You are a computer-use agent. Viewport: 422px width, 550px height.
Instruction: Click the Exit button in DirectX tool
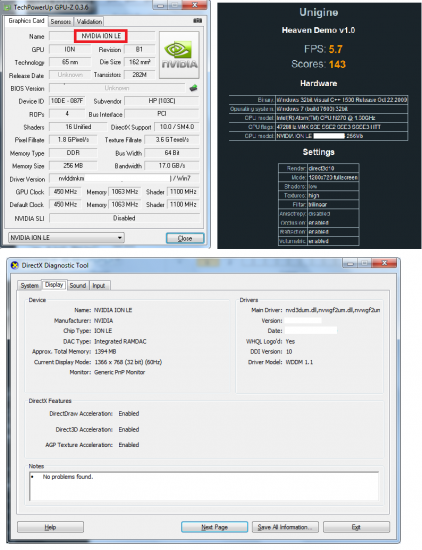pyautogui.click(x=356, y=527)
